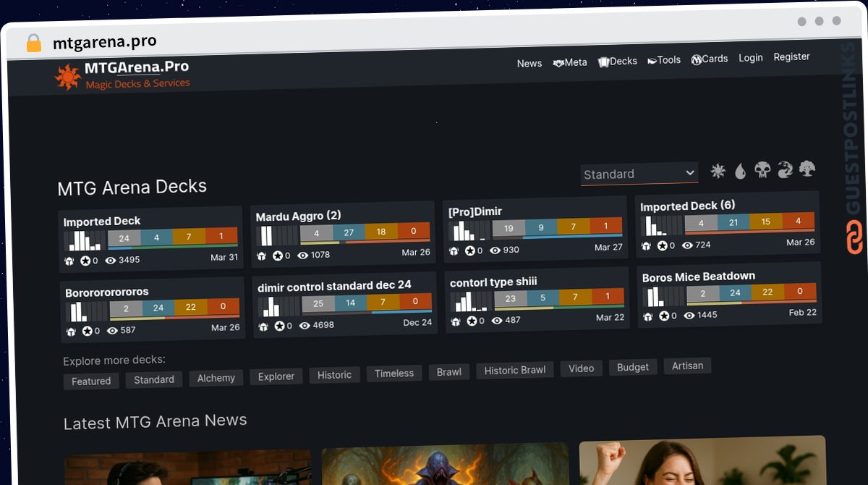Open the Cards menu
Screen dimensions: 868x485
coord(710,59)
